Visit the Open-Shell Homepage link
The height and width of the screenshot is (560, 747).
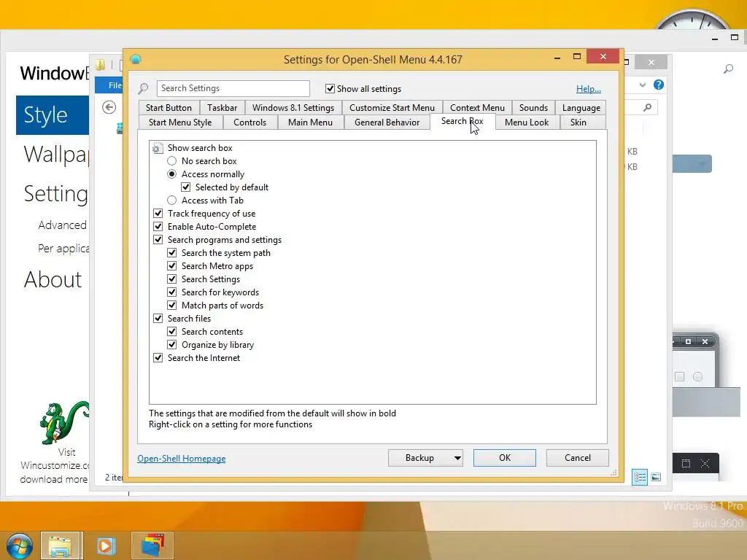pos(182,459)
